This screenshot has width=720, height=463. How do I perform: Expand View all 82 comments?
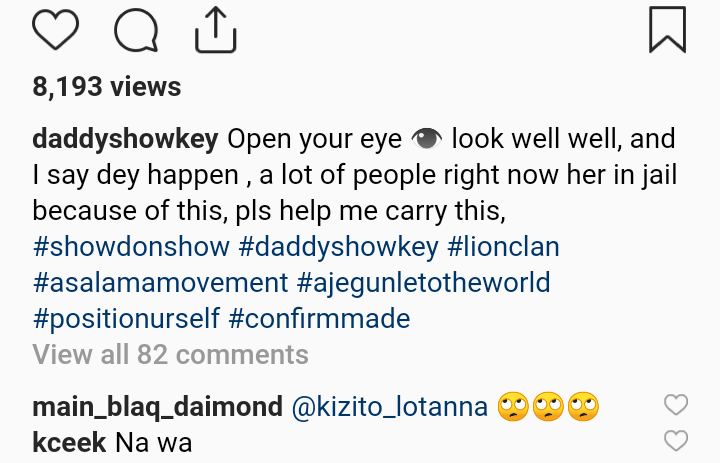pyautogui.click(x=170, y=355)
